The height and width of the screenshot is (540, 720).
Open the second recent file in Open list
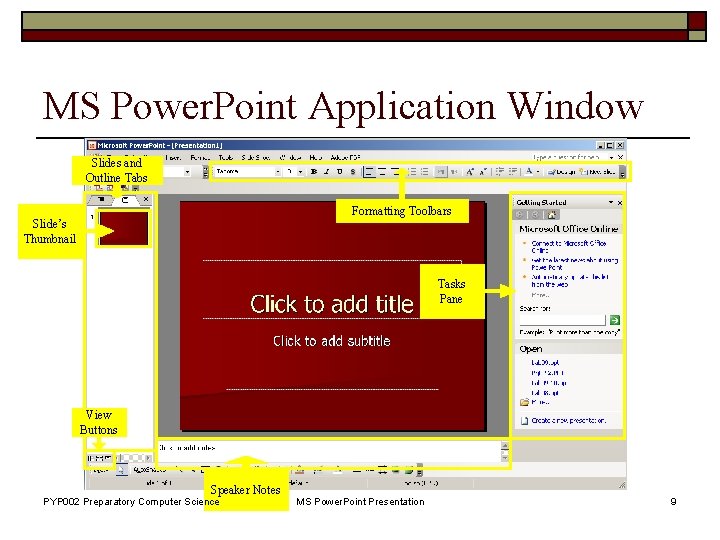tap(547, 373)
